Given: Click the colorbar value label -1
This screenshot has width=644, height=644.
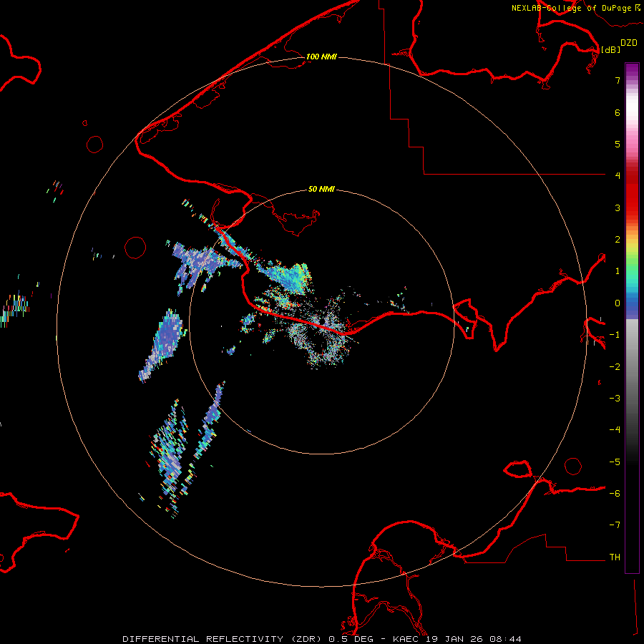Looking at the screenshot, I should click(615, 335).
